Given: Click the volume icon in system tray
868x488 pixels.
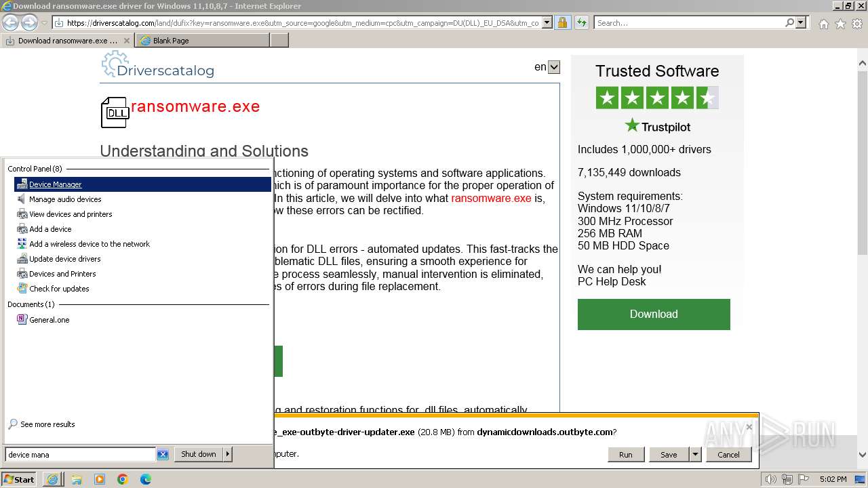Looking at the screenshot, I should click(x=771, y=479).
